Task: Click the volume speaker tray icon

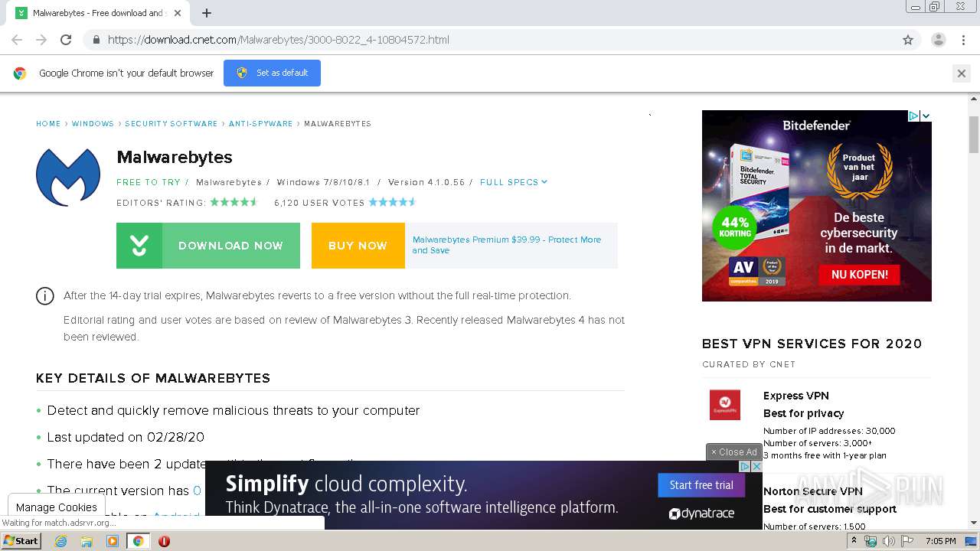Action: coord(888,541)
